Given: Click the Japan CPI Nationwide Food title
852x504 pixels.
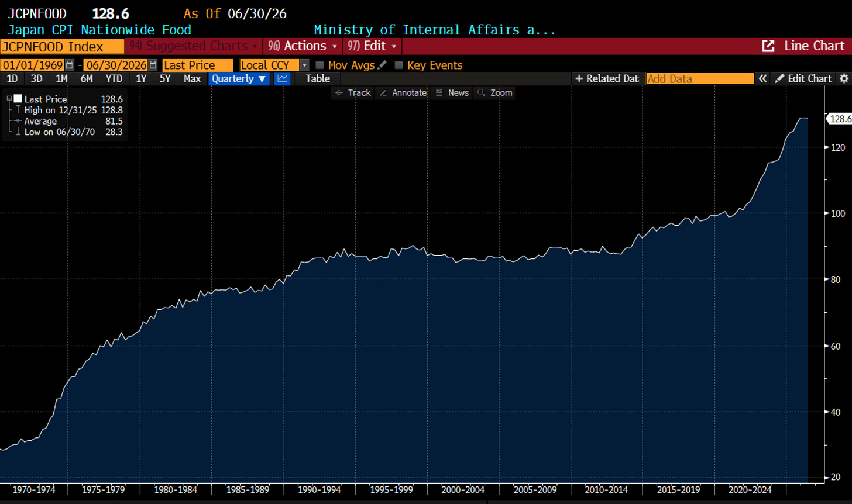Looking at the screenshot, I should click(99, 30).
